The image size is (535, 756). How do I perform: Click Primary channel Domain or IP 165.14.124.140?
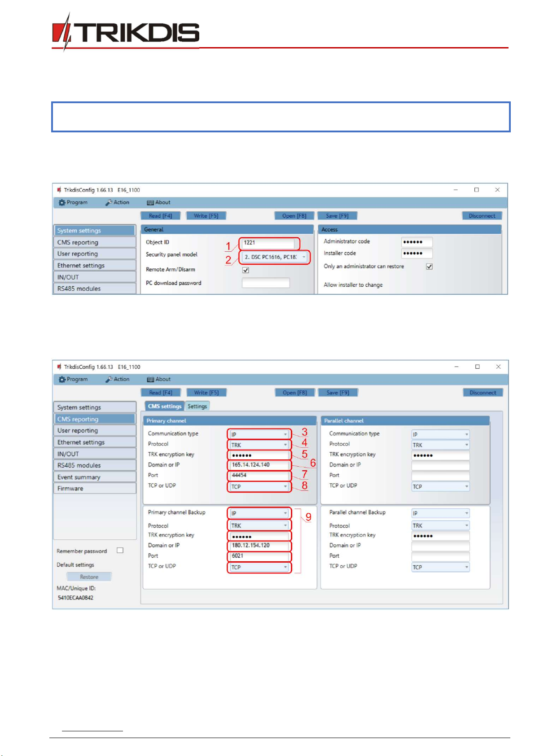pos(259,465)
